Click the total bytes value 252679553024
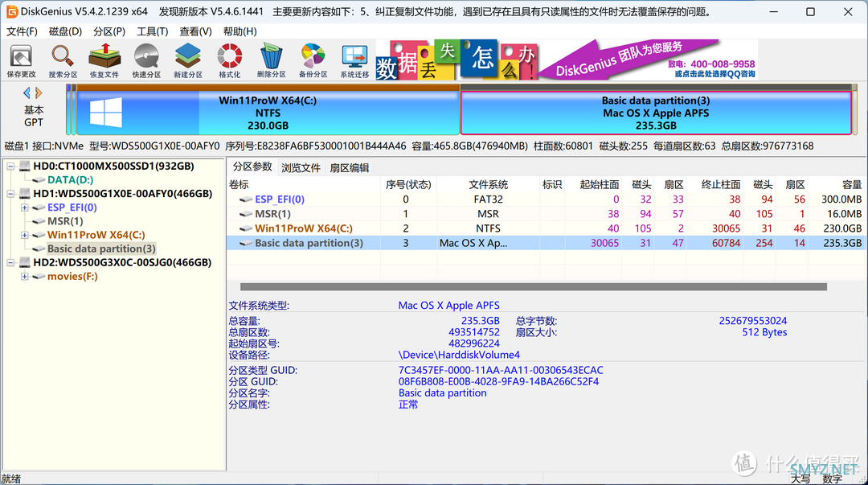The image size is (868, 485). point(753,321)
